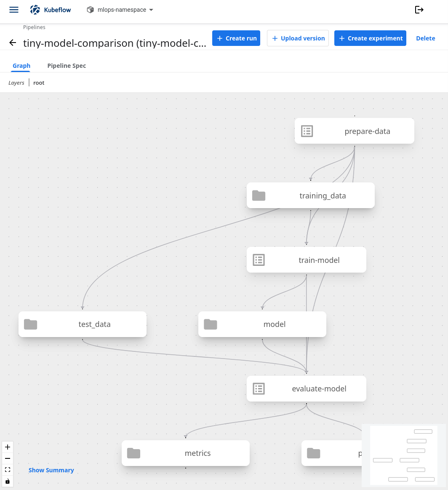Open the mlops-namespace selector dropdown

point(120,10)
